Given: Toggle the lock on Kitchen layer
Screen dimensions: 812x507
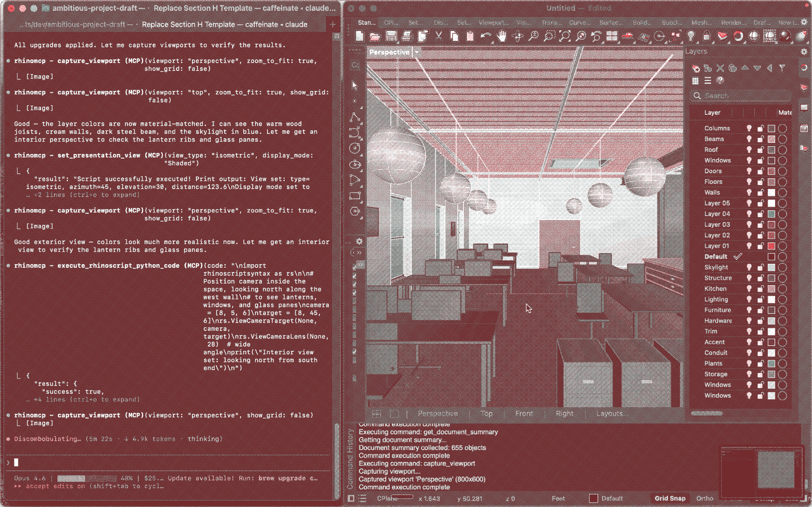Looking at the screenshot, I should click(760, 289).
